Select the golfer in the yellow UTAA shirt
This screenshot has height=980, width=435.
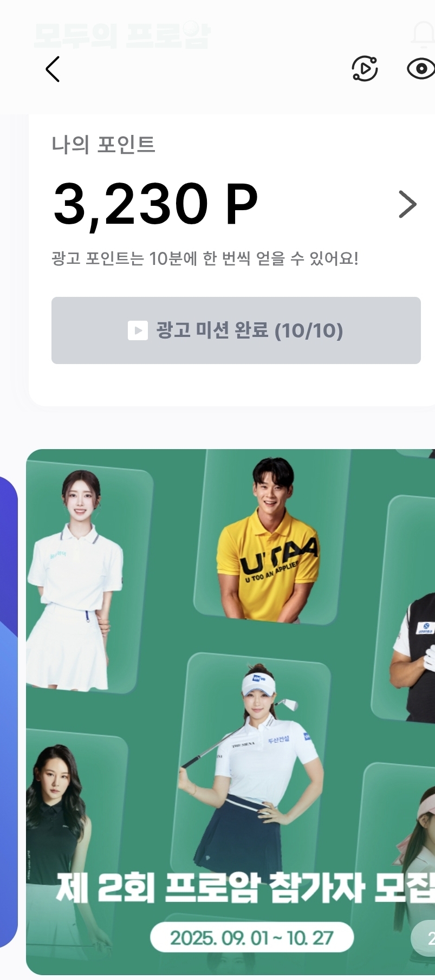269,540
